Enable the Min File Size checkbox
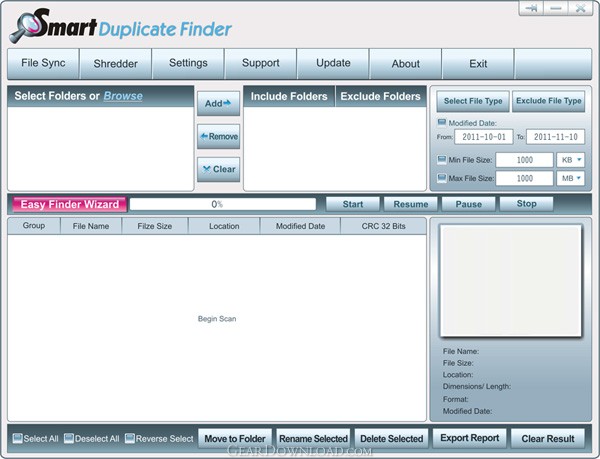 [442, 160]
